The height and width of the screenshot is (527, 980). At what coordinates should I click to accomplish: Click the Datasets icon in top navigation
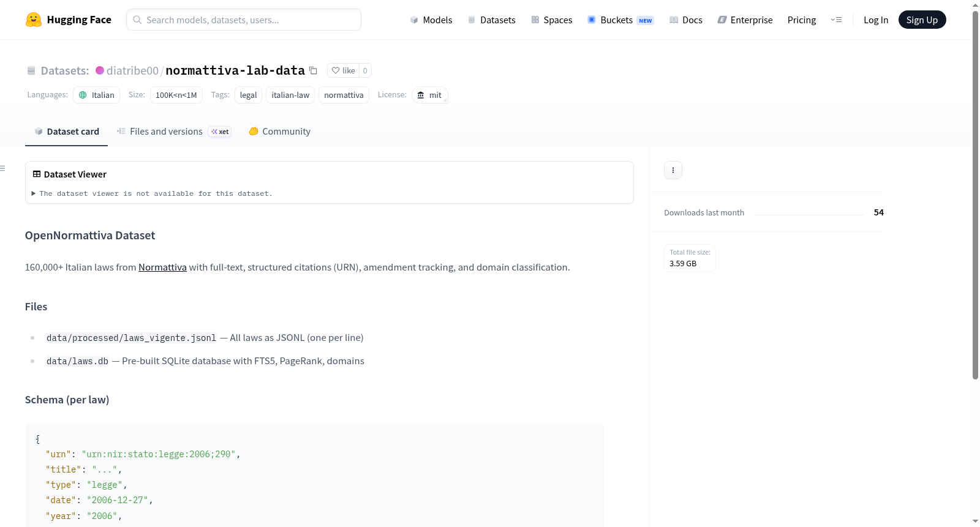click(x=472, y=20)
